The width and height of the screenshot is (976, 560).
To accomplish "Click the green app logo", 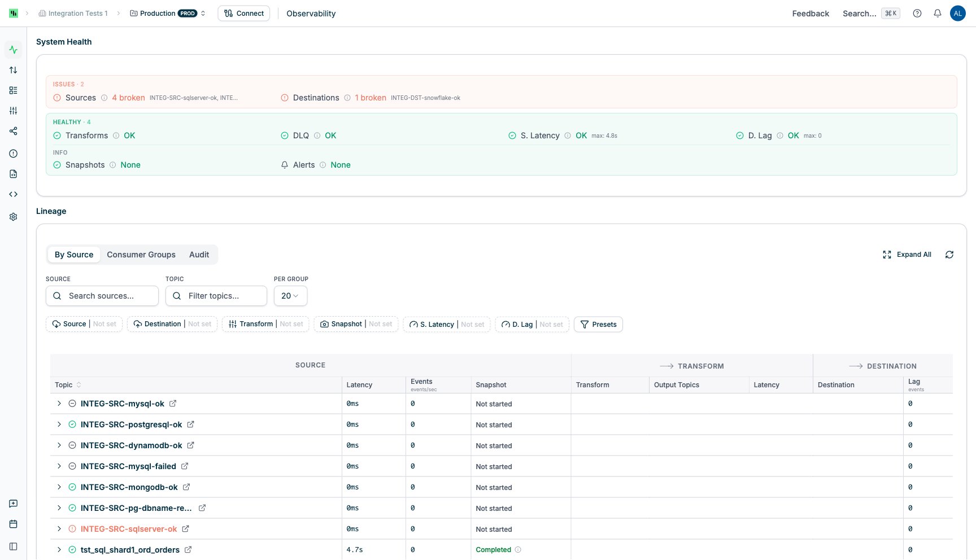I will point(14,13).
